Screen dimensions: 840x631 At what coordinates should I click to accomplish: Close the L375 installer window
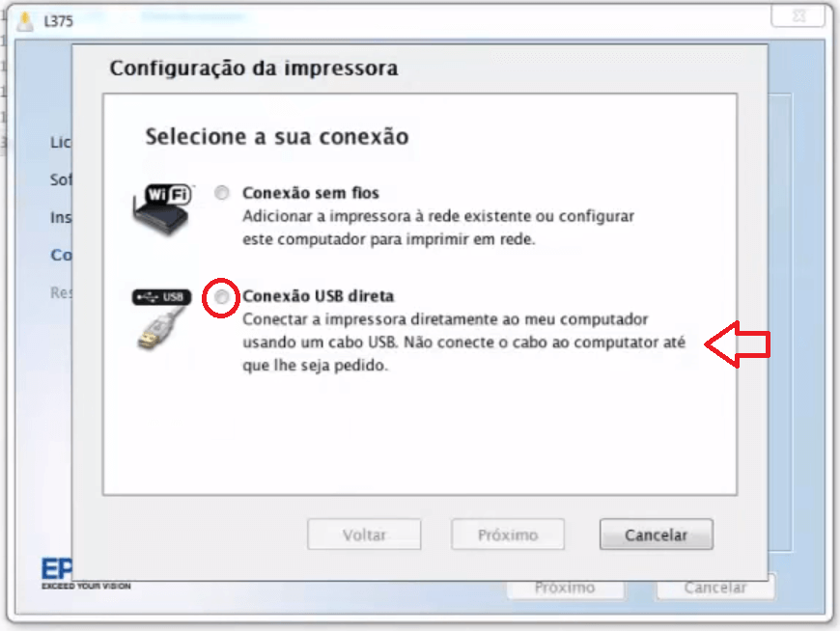click(798, 16)
